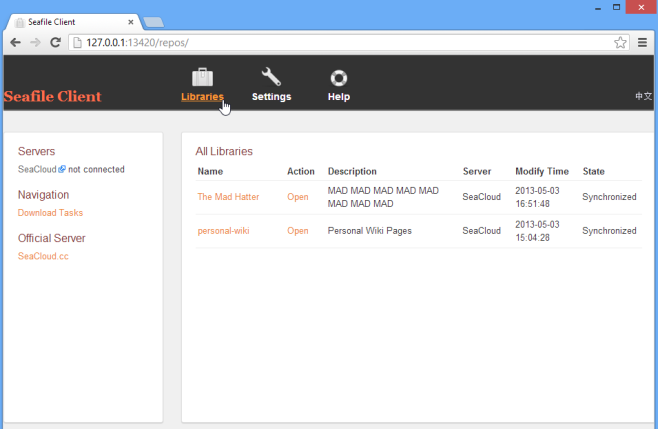
Task: Visit the SeaCloud.cc official server link
Action: point(43,256)
